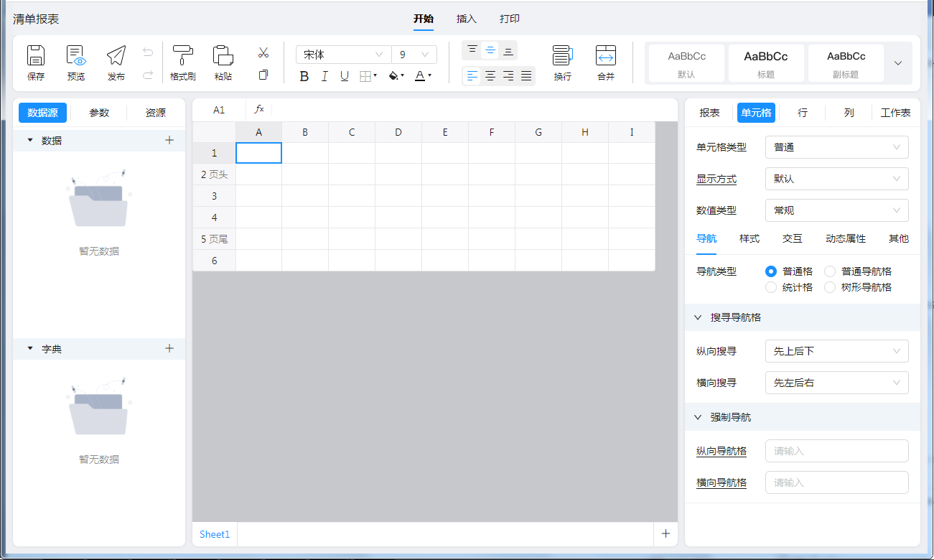Click the Paste (粘贴) icon

tap(223, 56)
